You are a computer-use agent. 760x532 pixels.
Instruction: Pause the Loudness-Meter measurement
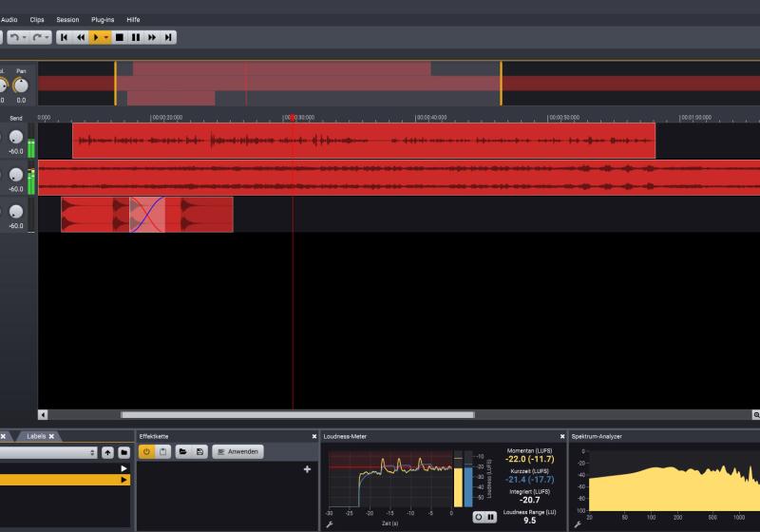click(x=491, y=517)
